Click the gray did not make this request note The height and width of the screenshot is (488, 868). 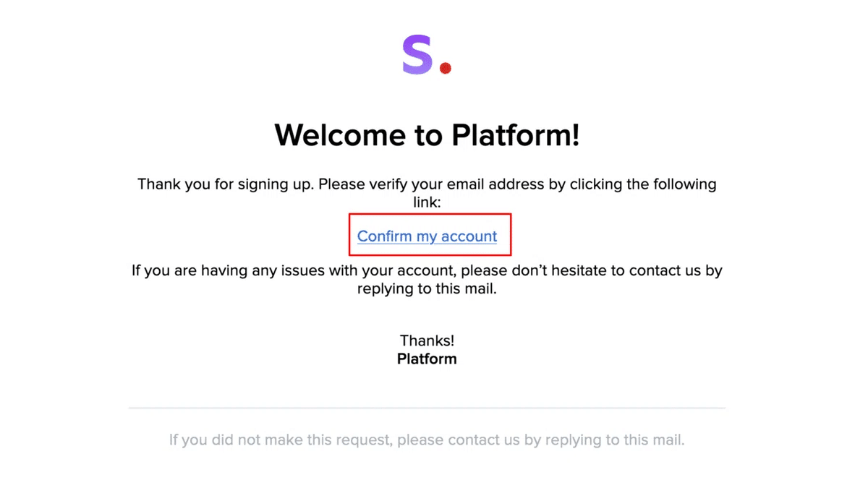click(427, 440)
